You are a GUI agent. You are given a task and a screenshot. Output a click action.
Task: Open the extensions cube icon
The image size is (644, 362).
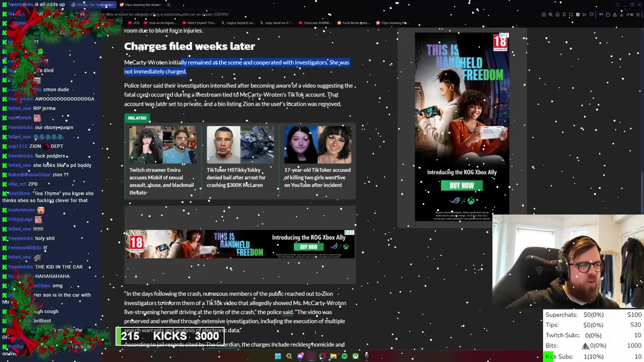608,15
